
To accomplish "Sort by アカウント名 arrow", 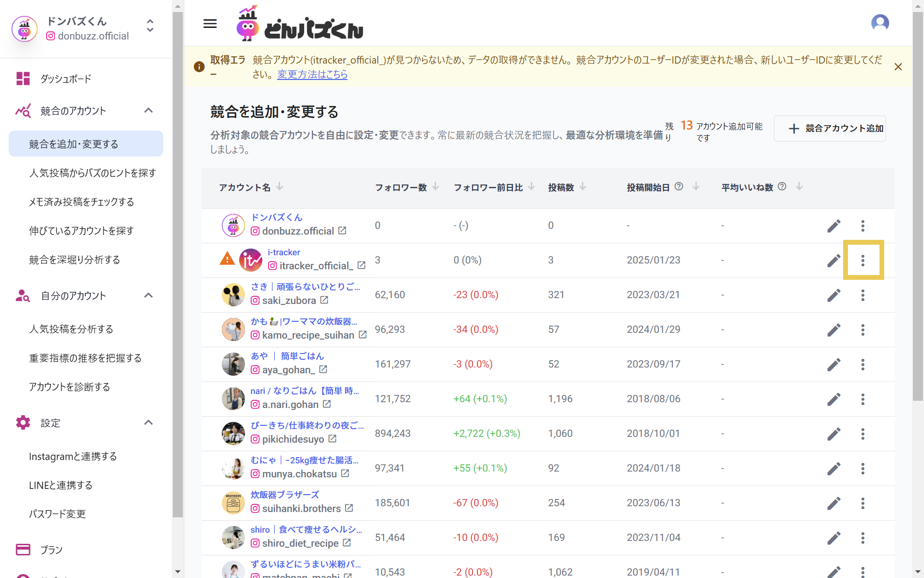I will coord(280,186).
